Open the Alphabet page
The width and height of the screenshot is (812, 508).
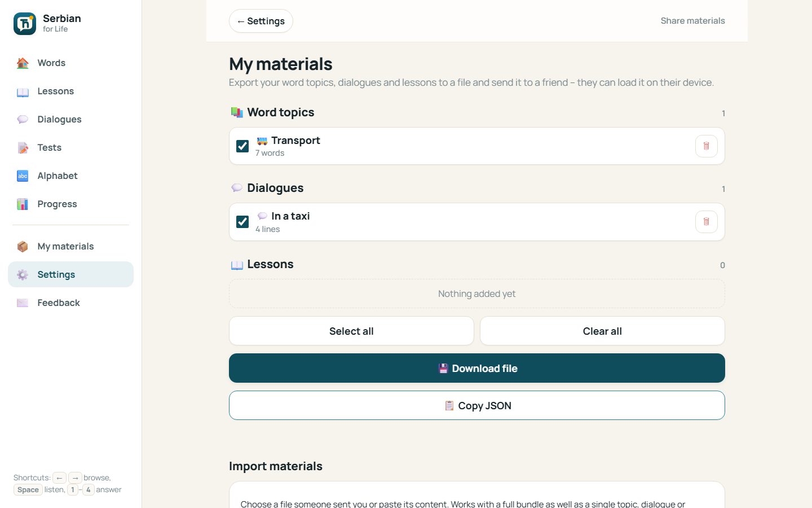tap(70, 176)
